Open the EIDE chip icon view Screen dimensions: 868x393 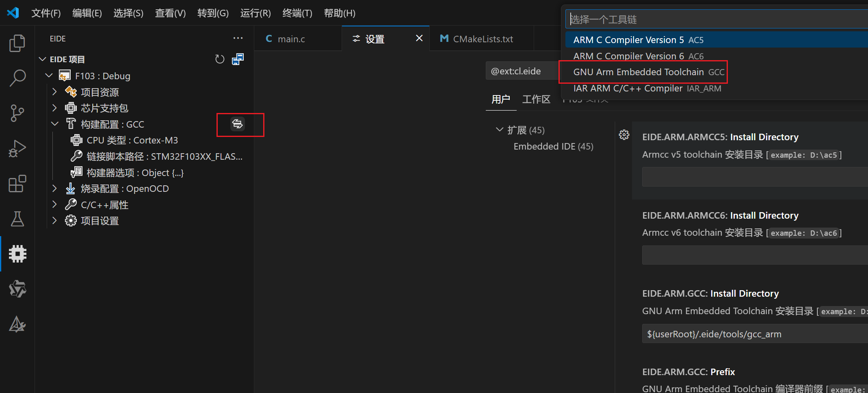(17, 254)
